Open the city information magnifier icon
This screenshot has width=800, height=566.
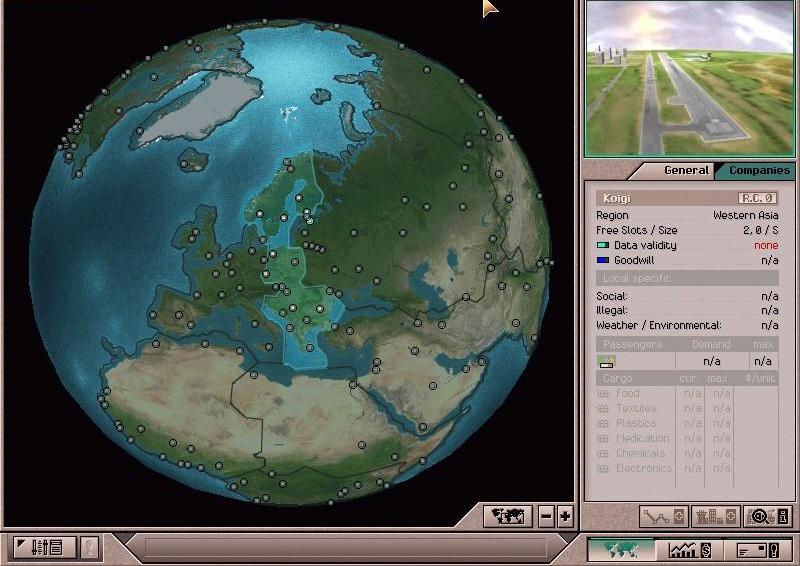point(767,516)
